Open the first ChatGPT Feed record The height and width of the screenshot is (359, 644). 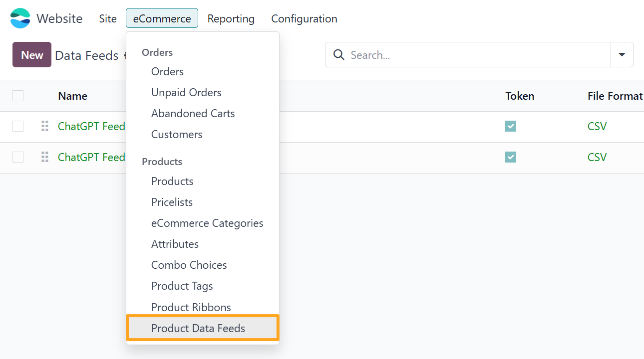91,126
